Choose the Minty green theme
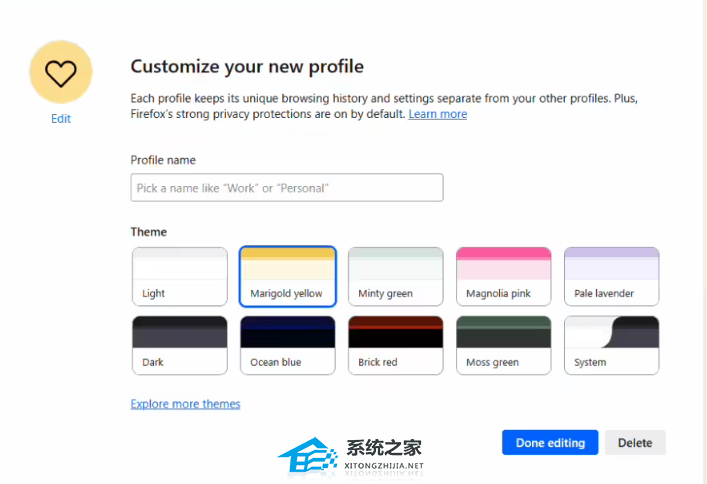Screen dimensions: 707x484 pos(396,277)
